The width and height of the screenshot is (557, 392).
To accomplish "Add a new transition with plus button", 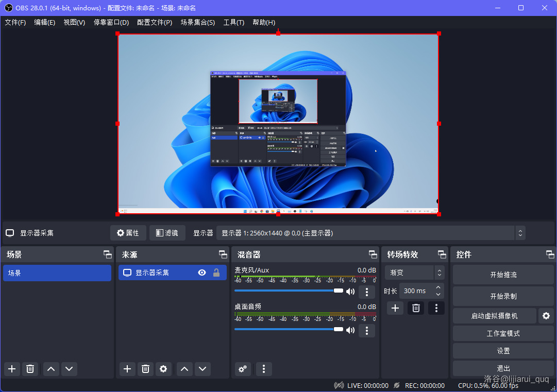I will 395,308.
